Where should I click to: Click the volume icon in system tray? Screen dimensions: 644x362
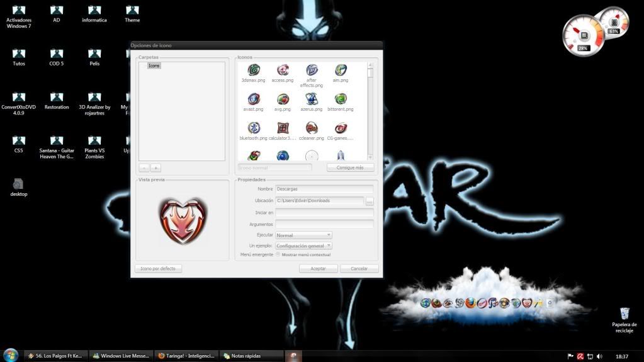[x=600, y=356]
